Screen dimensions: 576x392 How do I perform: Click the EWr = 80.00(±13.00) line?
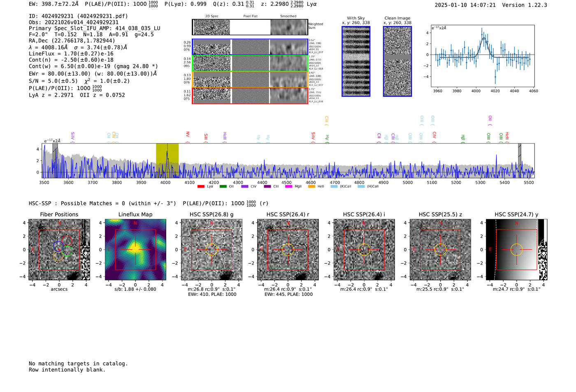(x=93, y=74)
